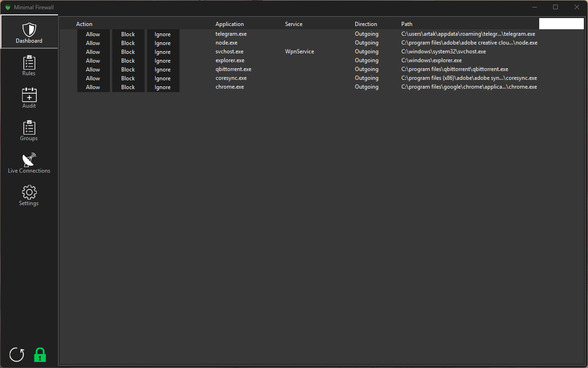Block qbittorrent.exe outgoing connection
This screenshot has height=368, width=588.
[128, 70]
